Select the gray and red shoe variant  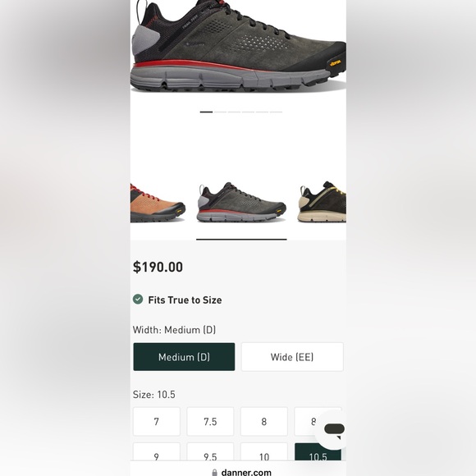241,202
